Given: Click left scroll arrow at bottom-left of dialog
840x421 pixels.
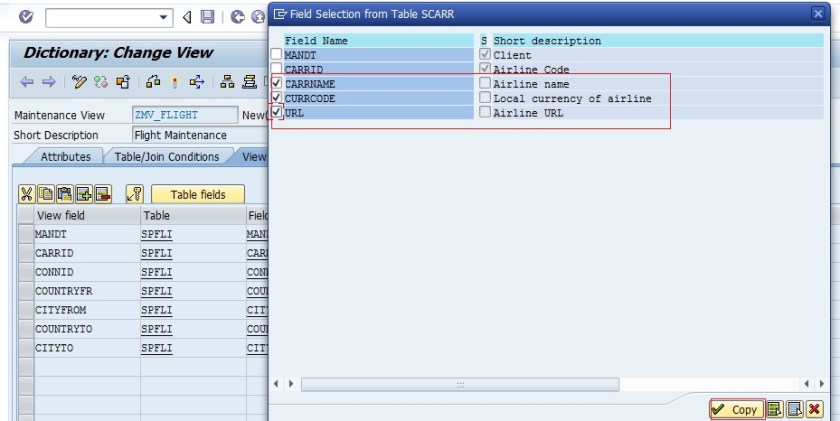Looking at the screenshot, I should [x=276, y=384].
